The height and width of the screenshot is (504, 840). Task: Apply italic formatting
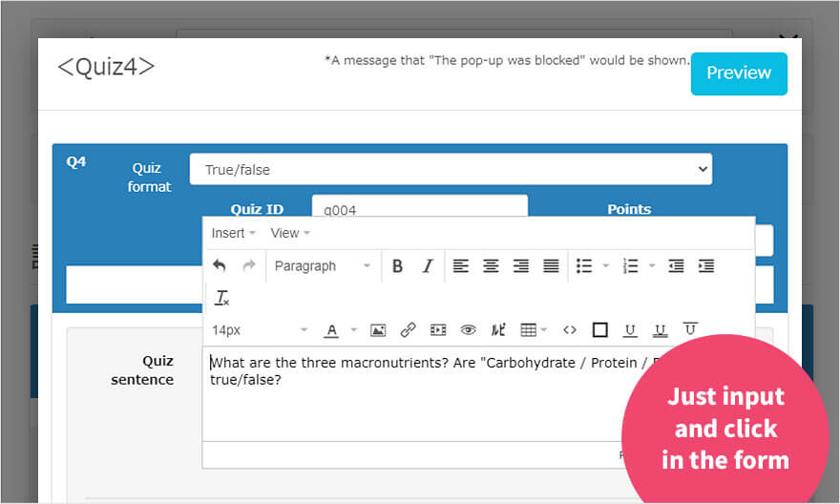(x=428, y=266)
